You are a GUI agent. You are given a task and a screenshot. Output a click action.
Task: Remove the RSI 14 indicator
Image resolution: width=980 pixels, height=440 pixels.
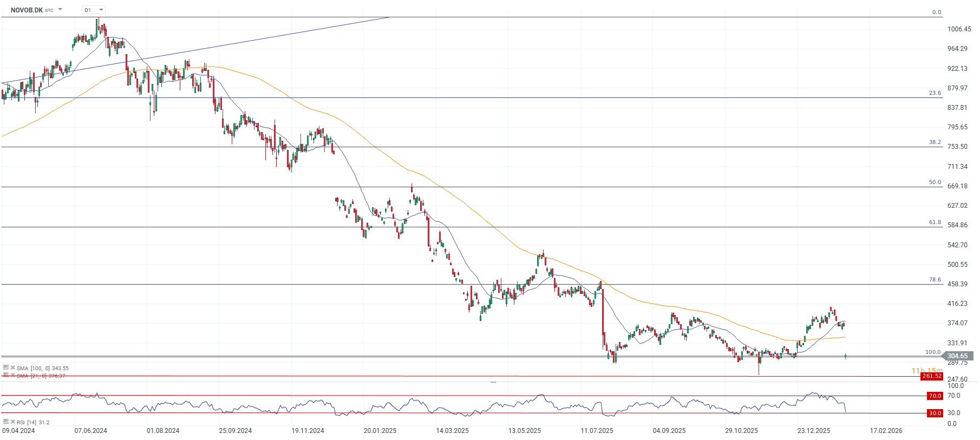(12, 422)
